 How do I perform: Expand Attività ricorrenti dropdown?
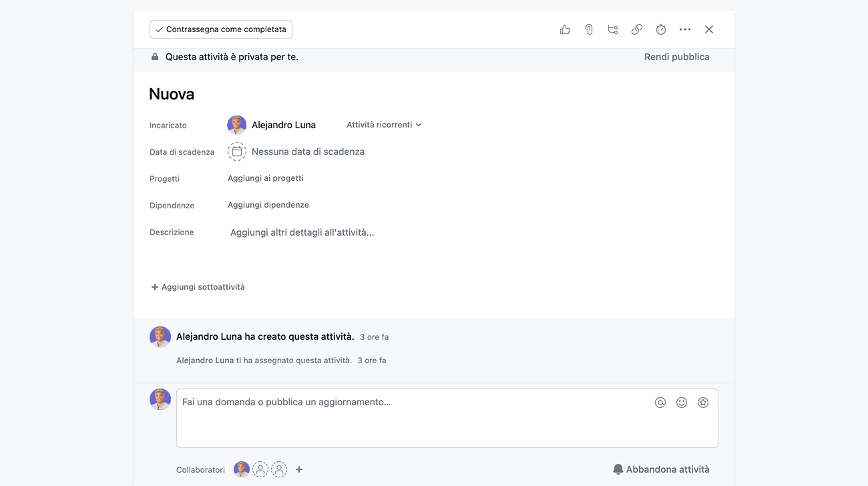384,125
